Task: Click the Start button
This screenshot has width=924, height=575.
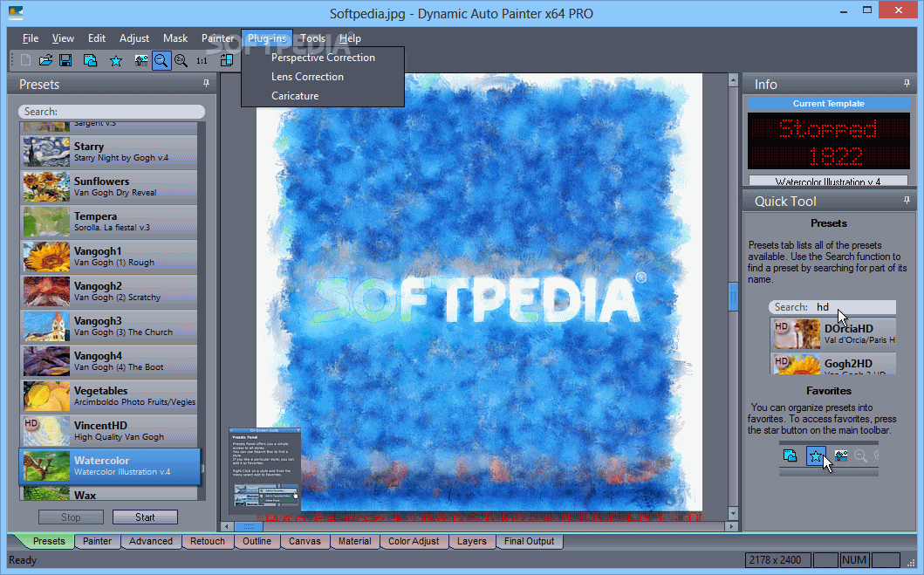Action: [x=145, y=517]
